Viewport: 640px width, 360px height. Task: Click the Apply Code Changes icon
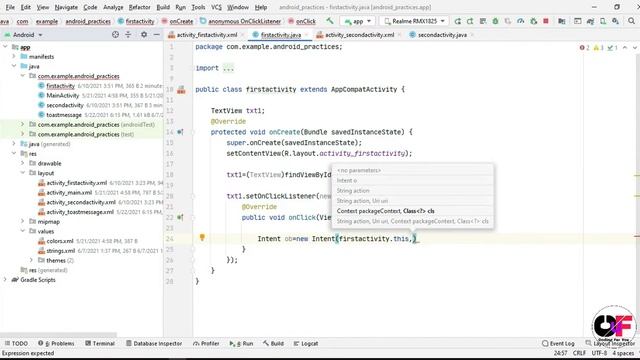pos(483,21)
